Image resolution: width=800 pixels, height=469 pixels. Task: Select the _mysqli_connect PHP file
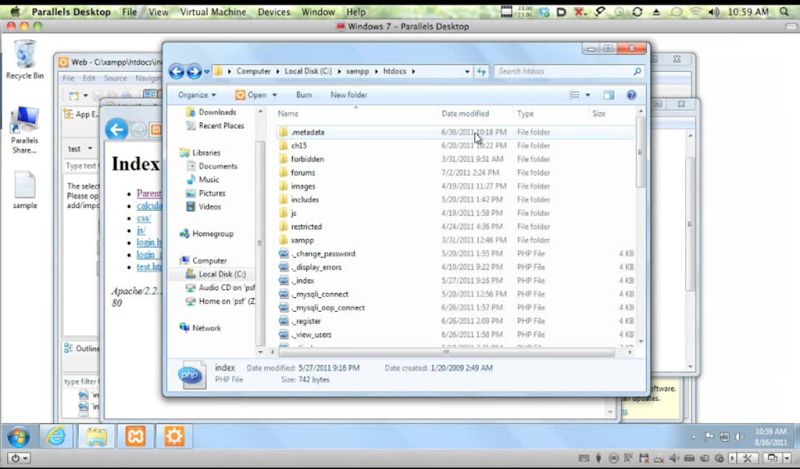(x=321, y=294)
